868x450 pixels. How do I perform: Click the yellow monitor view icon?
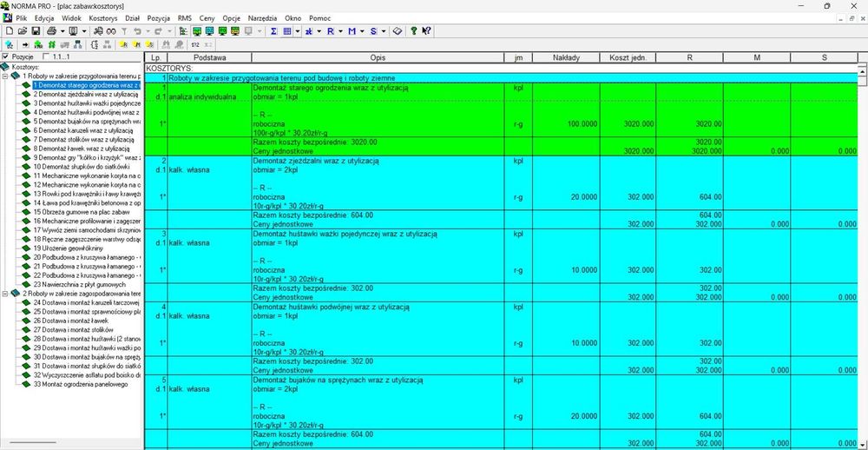tap(235, 31)
